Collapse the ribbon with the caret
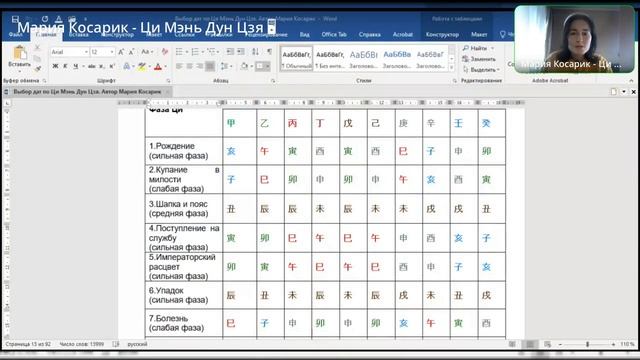Viewport: 640px width, 360px height. pos(631,81)
